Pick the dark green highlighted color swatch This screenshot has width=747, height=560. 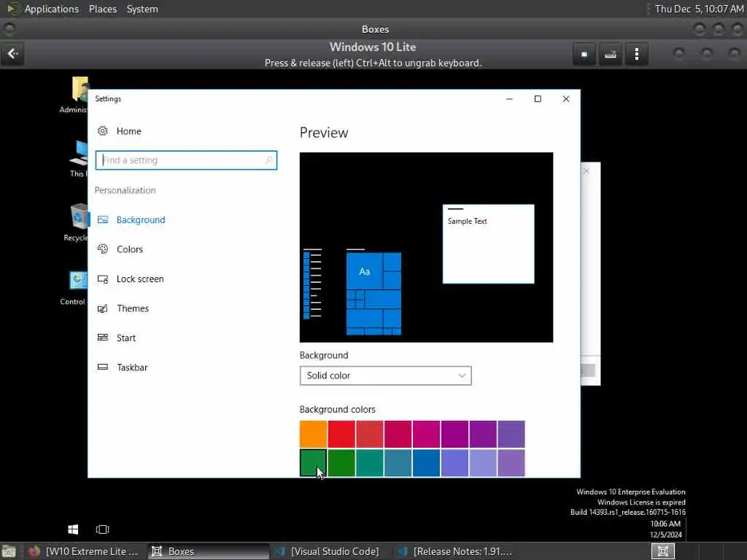click(313, 462)
